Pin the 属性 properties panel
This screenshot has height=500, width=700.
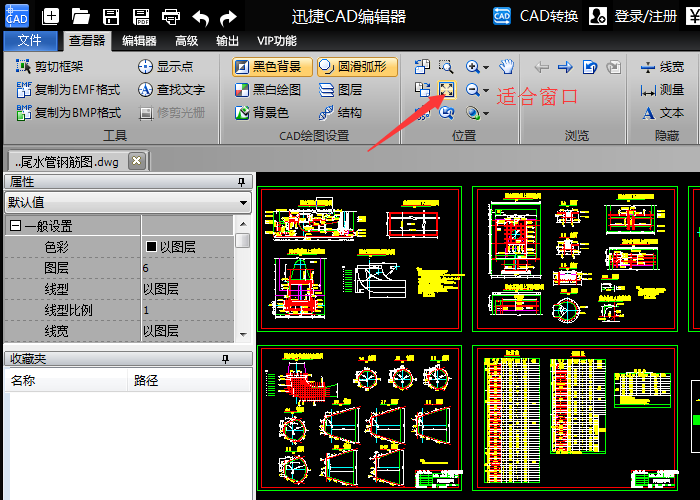coord(242,182)
